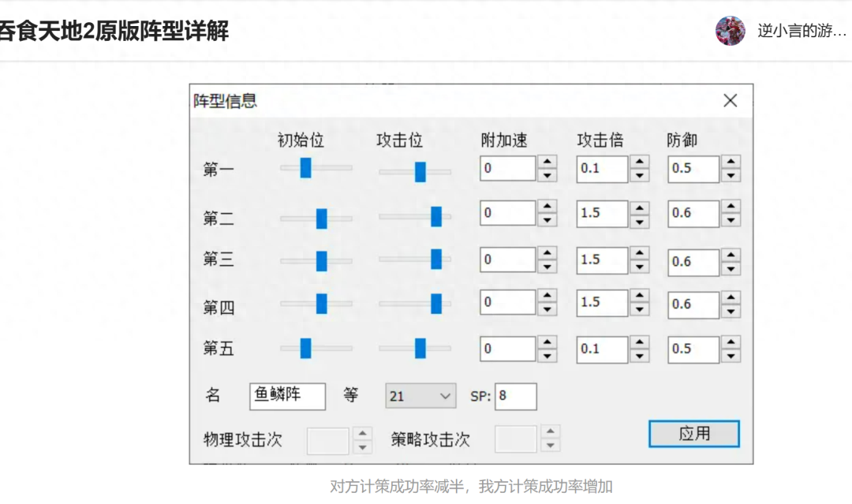The width and height of the screenshot is (852, 504).
Task: Open the 等 level dropdown showing 21
Action: tap(420, 396)
